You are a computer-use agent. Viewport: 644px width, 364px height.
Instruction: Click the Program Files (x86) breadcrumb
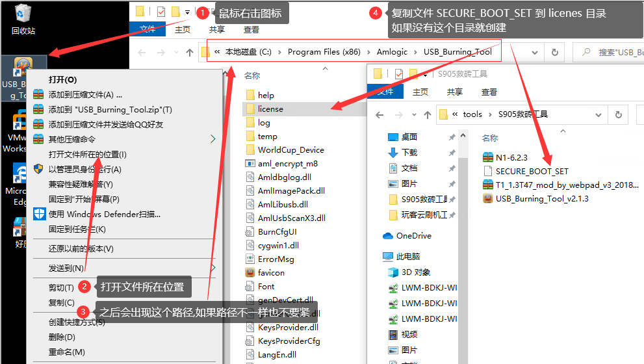(x=324, y=52)
